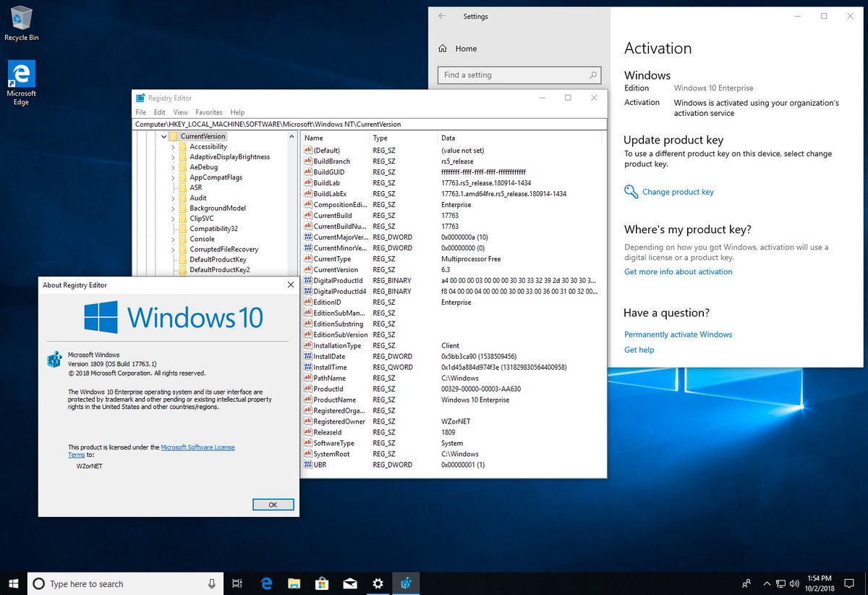
Task: Click the Find a setting box
Action: (x=519, y=75)
